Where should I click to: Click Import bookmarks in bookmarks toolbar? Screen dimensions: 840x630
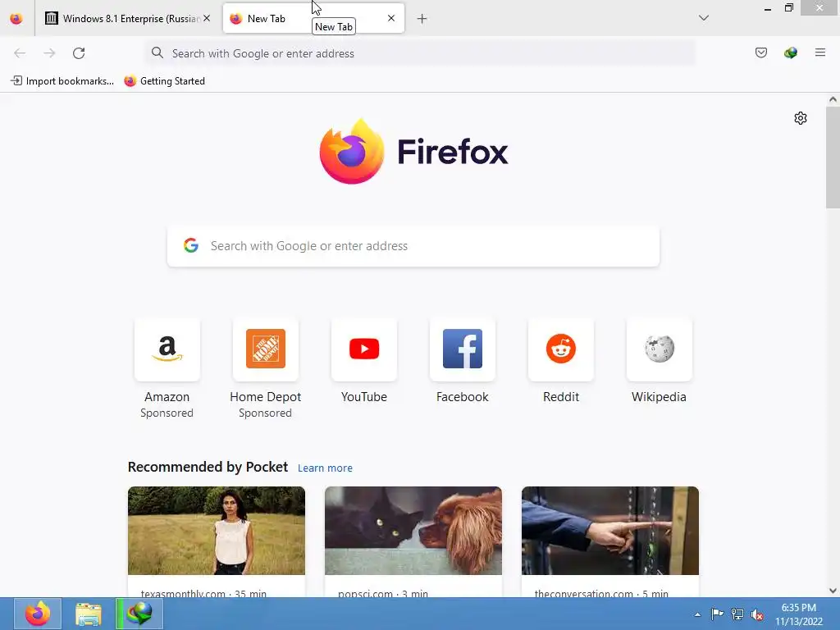click(62, 81)
